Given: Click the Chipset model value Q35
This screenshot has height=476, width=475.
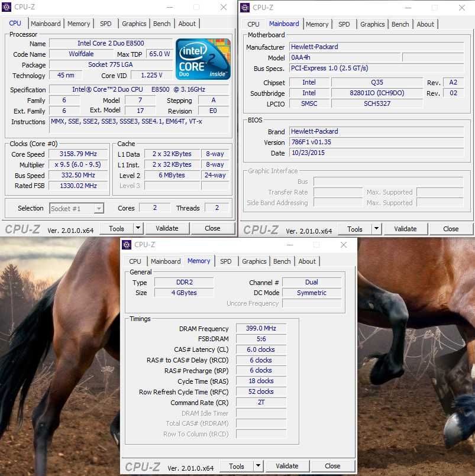Looking at the screenshot, I should [x=377, y=82].
